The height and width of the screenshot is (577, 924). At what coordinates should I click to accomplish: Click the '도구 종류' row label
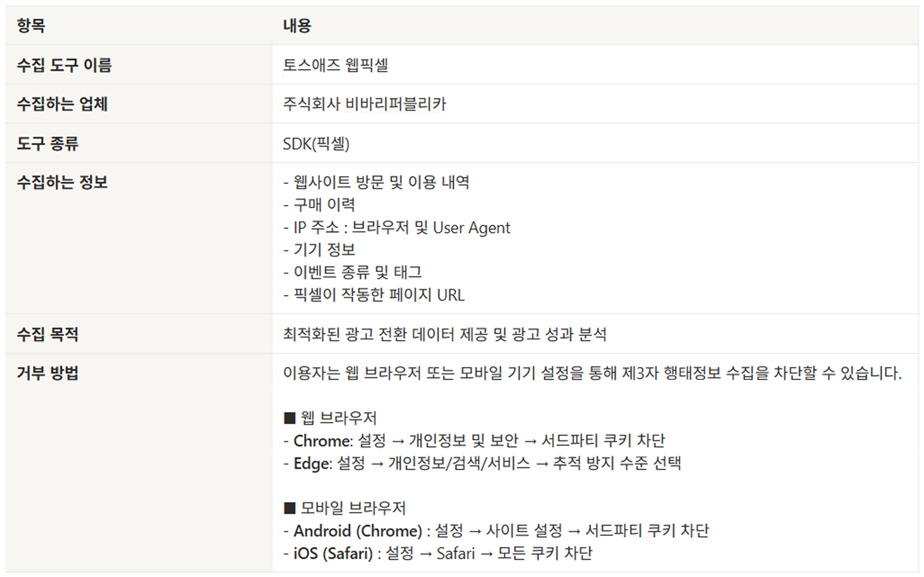tap(48, 144)
